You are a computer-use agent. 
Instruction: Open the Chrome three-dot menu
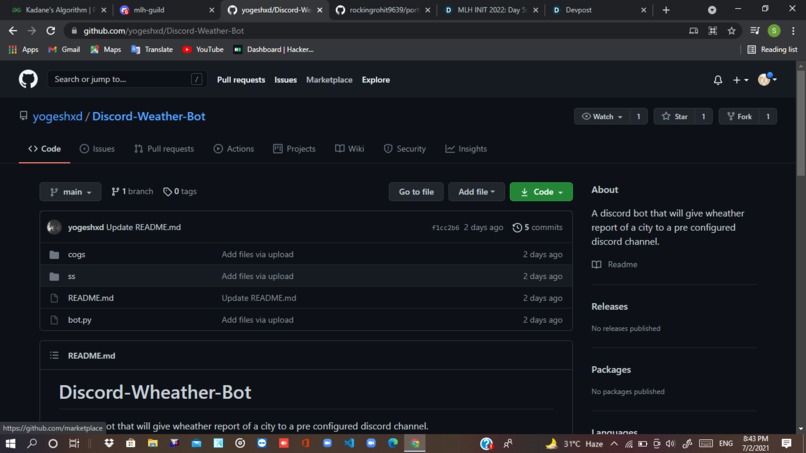[x=794, y=31]
